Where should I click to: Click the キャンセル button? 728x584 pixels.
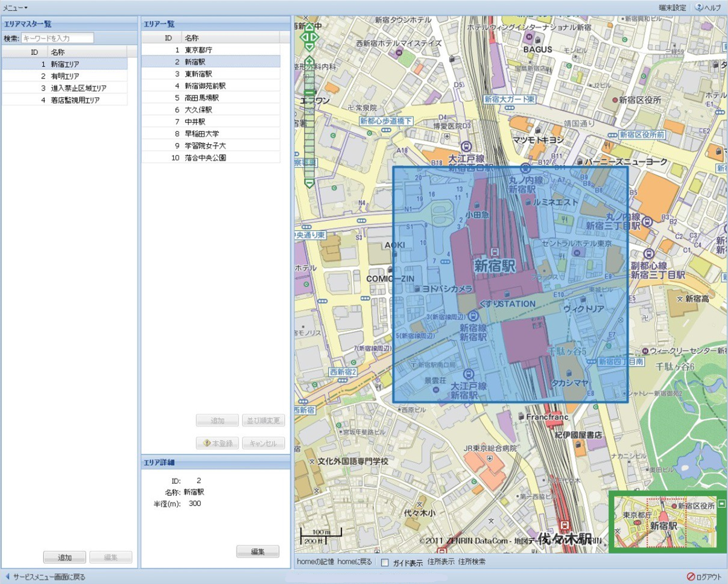264,443
